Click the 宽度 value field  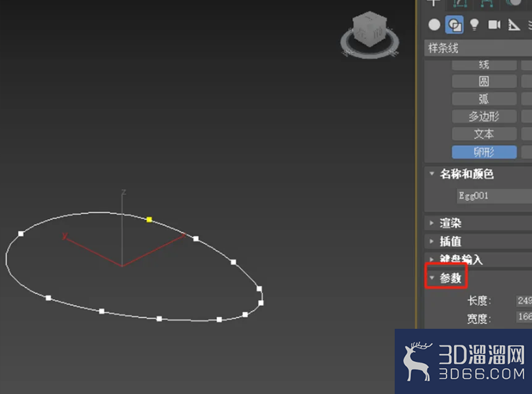pyautogui.click(x=524, y=316)
